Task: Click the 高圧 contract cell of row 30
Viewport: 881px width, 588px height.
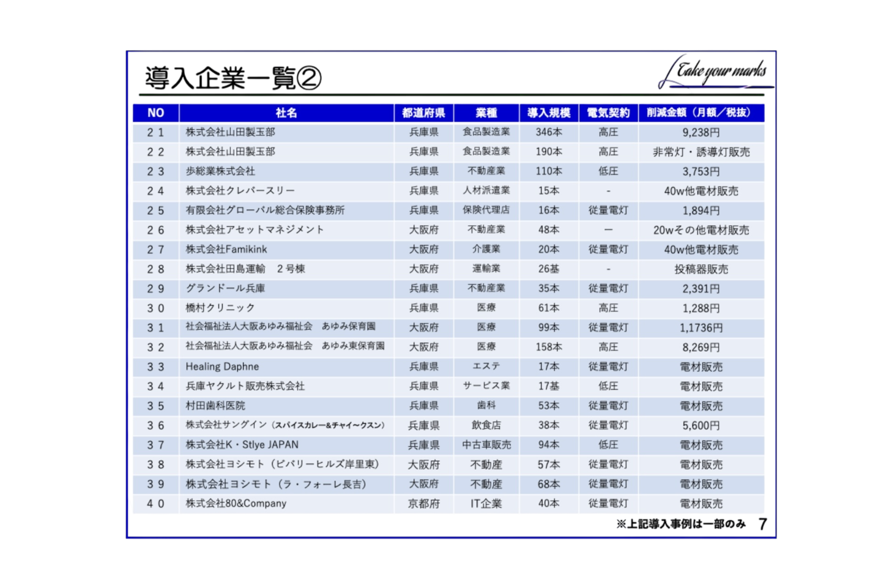Action: (608, 308)
